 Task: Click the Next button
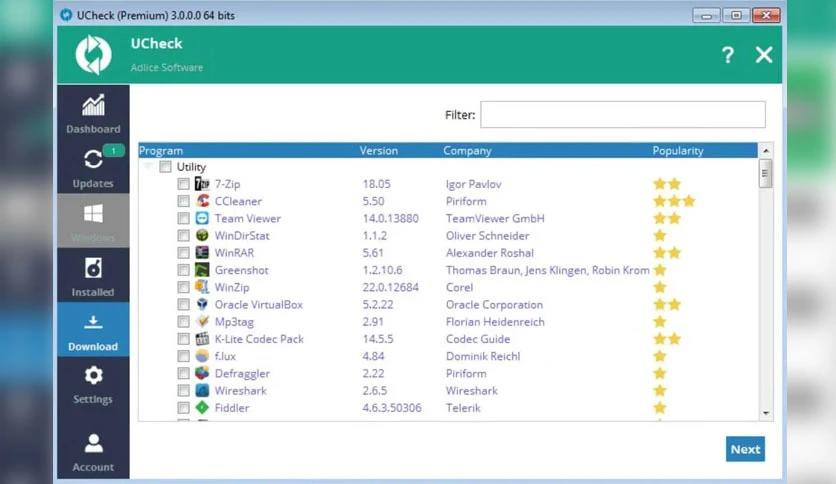pos(745,449)
